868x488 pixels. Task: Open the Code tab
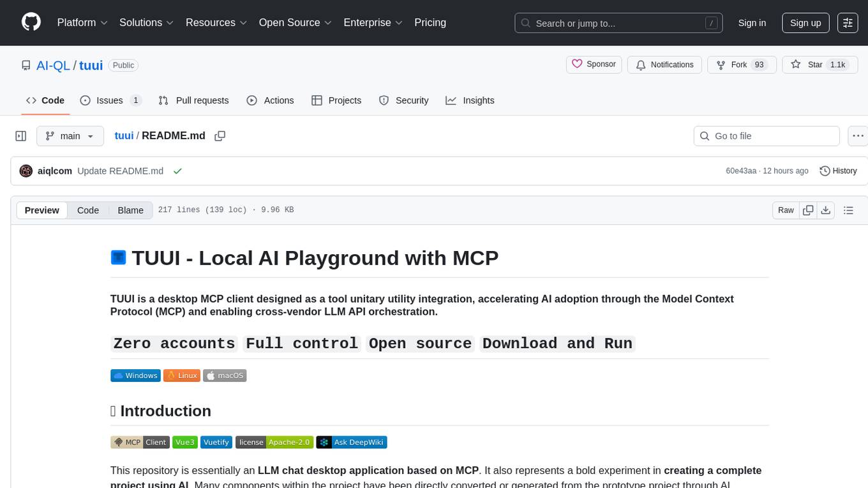tap(45, 100)
